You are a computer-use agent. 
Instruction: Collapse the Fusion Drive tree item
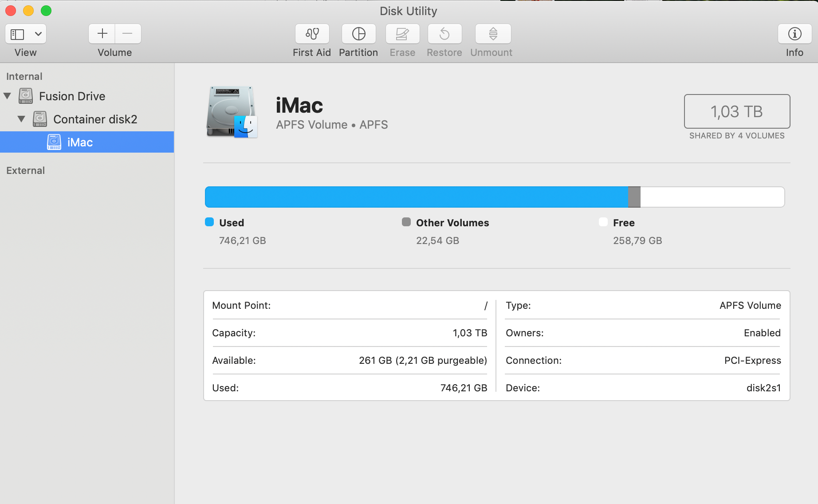tap(7, 96)
